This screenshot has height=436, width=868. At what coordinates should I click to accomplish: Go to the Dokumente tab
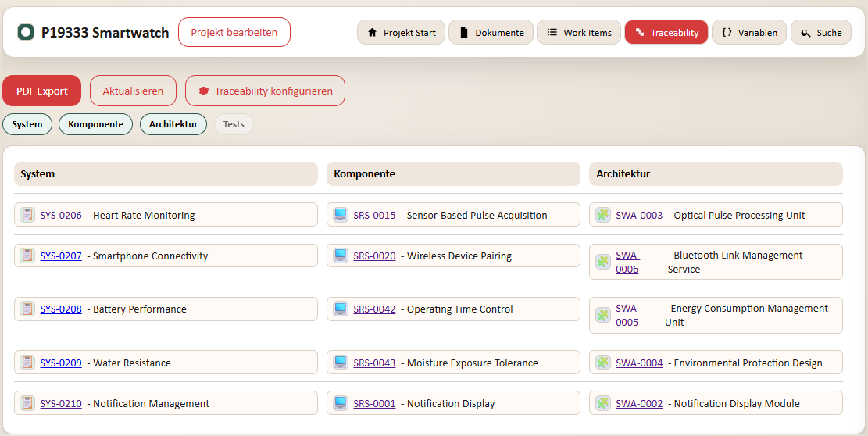pos(491,32)
